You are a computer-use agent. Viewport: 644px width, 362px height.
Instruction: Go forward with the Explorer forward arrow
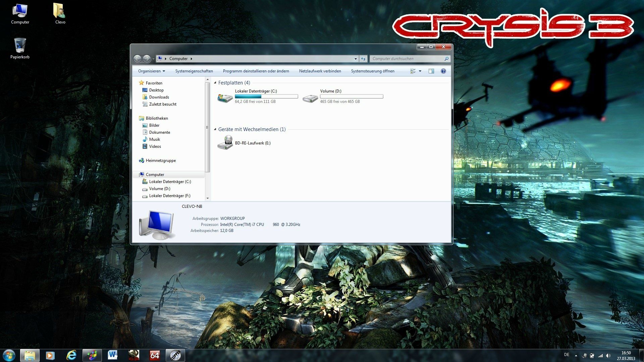tap(147, 59)
